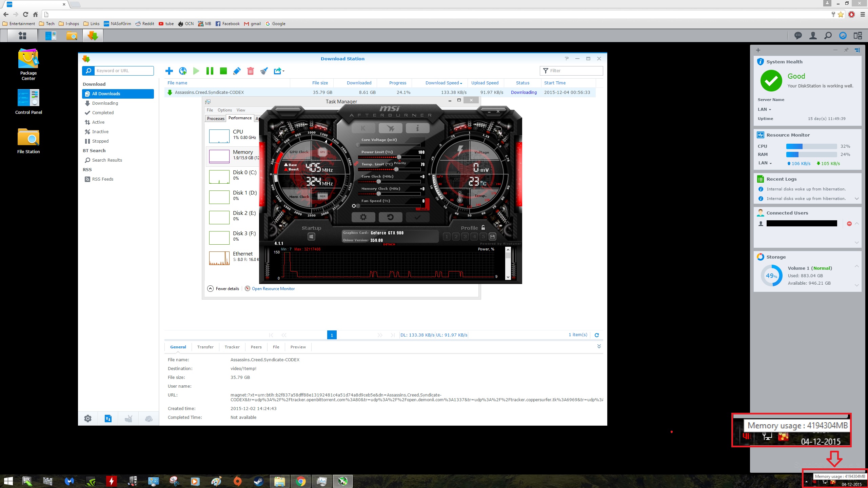Resume download with green play icon
The height and width of the screenshot is (488, 868).
tap(196, 71)
